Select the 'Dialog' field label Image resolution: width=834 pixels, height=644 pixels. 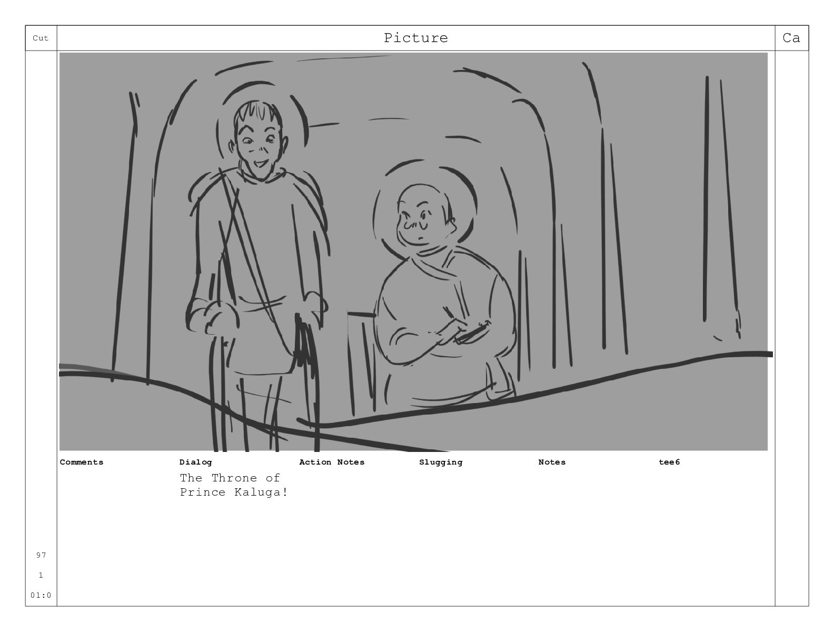pos(195,462)
